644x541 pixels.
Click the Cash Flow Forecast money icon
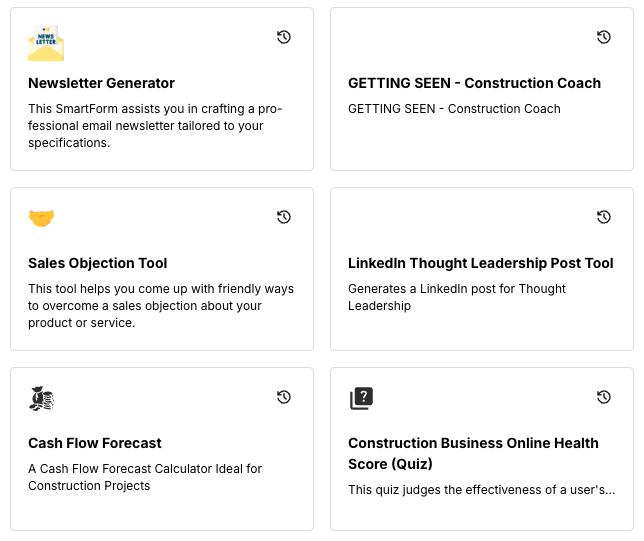tap(41, 398)
